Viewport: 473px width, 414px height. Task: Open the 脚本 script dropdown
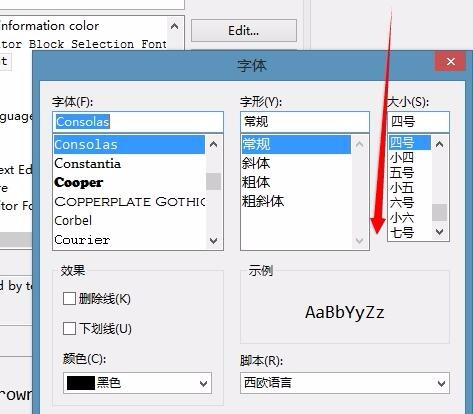[x=345, y=383]
